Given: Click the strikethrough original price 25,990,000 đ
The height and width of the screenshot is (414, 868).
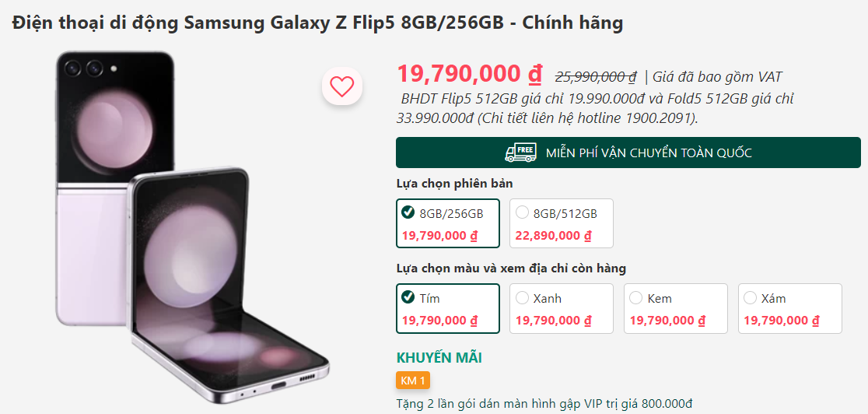Looking at the screenshot, I should (x=596, y=76).
